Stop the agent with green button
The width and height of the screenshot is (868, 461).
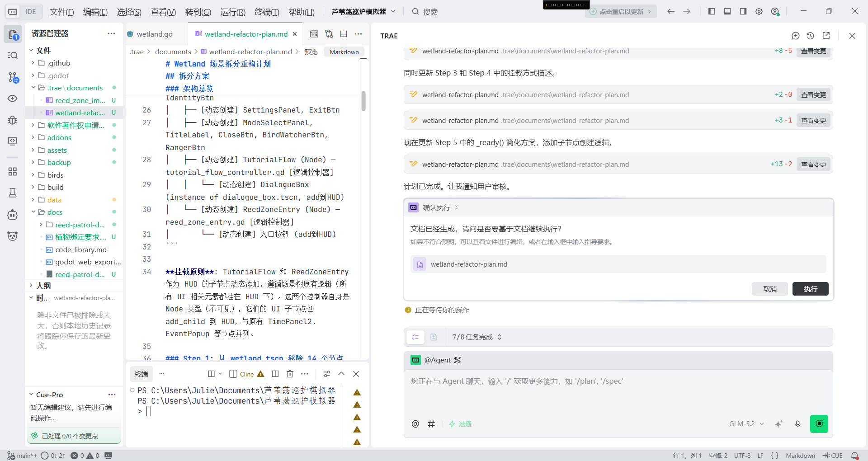[x=819, y=424]
